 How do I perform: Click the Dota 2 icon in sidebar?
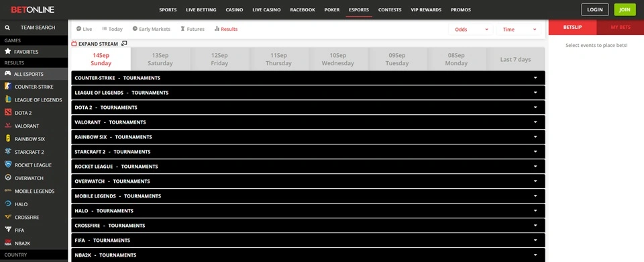8,112
